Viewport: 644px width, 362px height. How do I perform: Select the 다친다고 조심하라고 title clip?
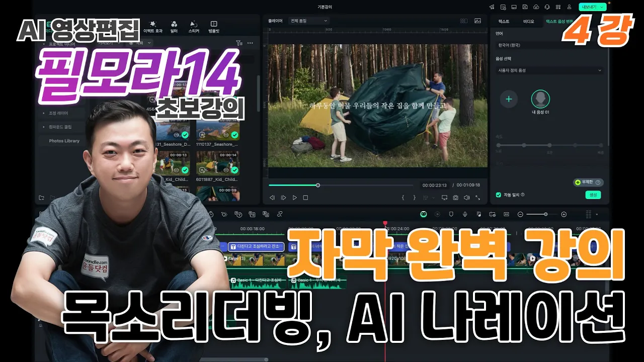(256, 247)
